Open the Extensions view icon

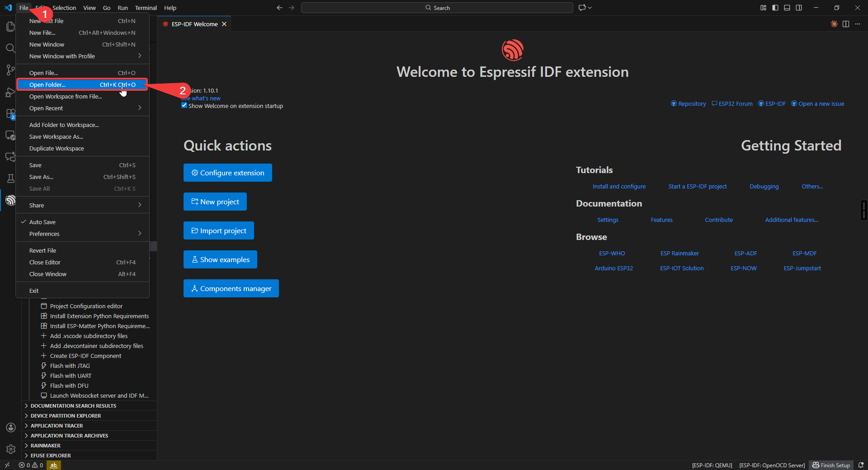pyautogui.click(x=10, y=113)
